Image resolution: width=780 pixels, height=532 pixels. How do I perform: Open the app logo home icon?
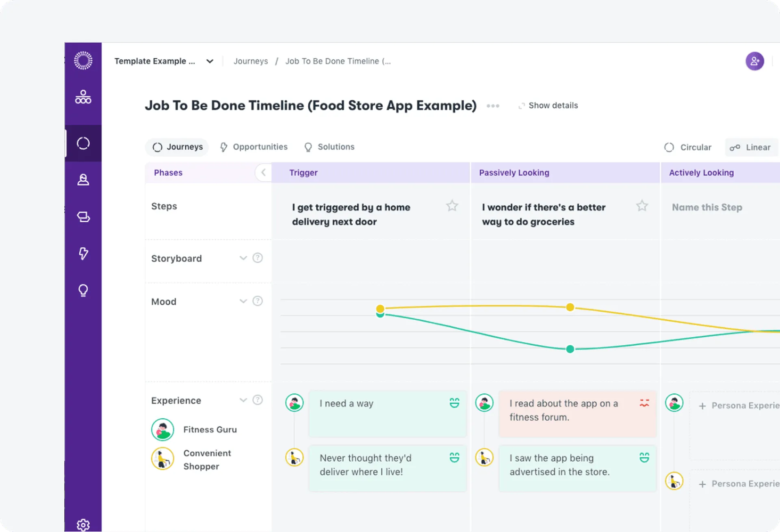click(83, 61)
